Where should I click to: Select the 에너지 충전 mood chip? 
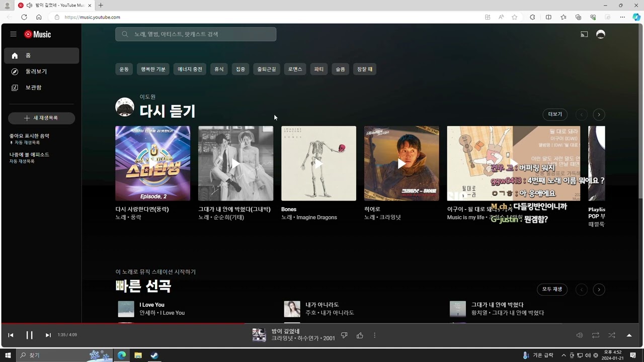(190, 69)
